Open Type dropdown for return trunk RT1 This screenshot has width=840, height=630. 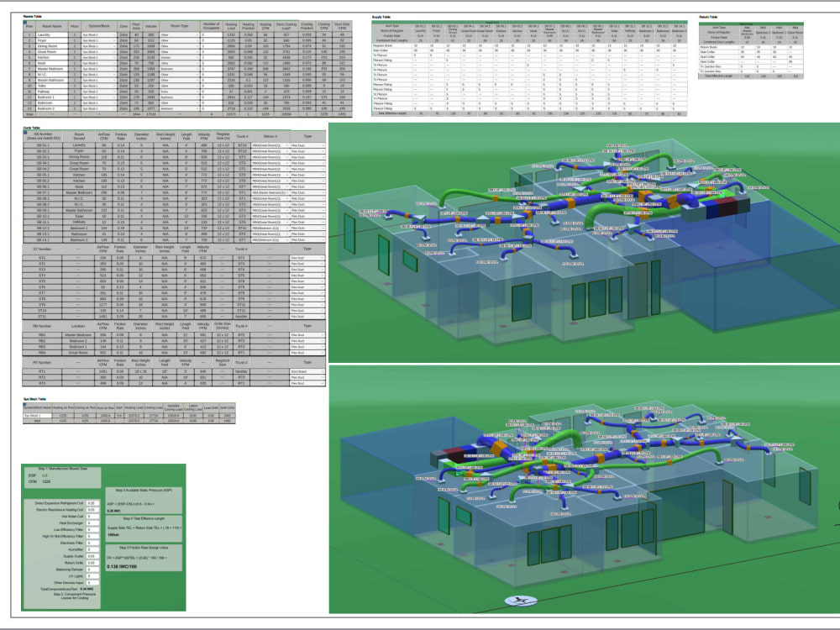point(307,371)
